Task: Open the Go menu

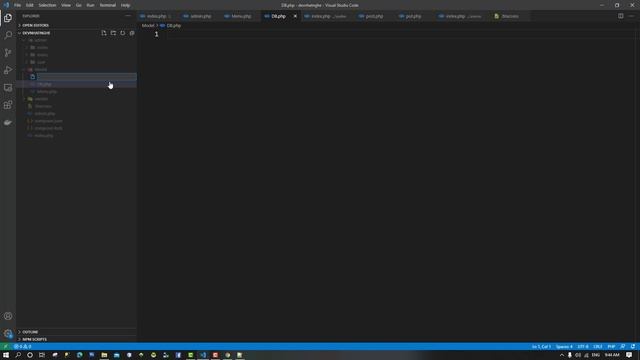Action: pos(79,5)
